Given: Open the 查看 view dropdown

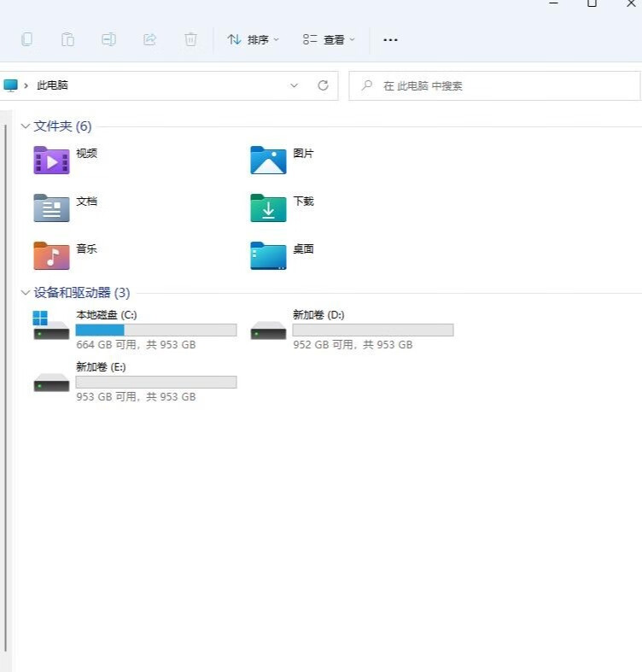Looking at the screenshot, I should coord(329,39).
